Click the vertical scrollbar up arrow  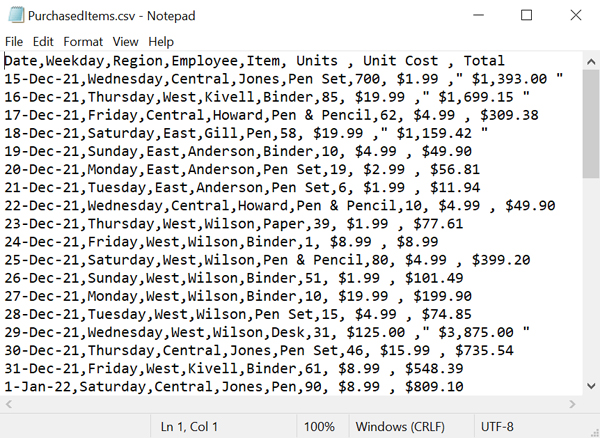591,61
